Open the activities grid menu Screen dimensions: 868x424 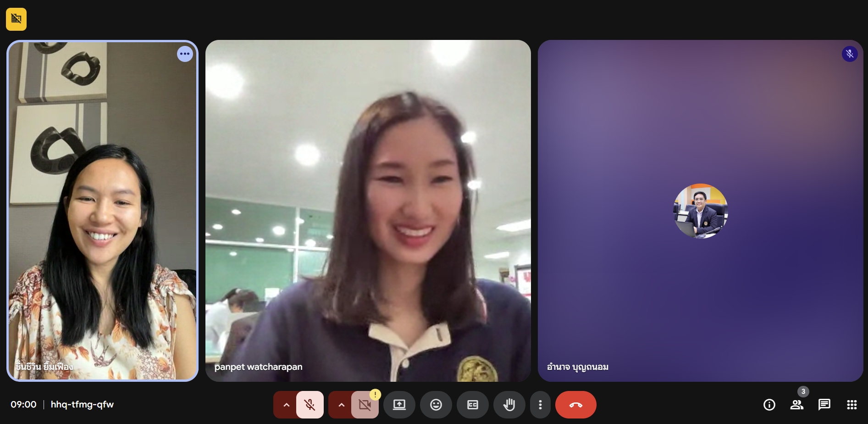pos(851,405)
